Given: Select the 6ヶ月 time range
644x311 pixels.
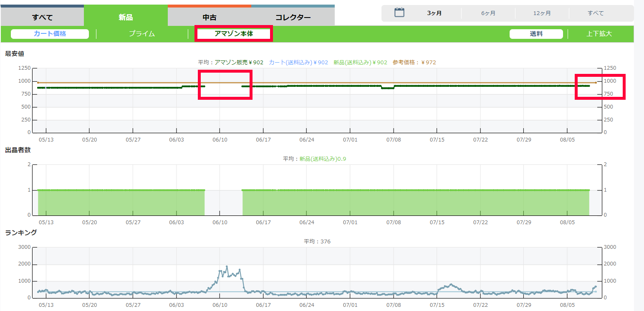Looking at the screenshot, I should tap(488, 13).
